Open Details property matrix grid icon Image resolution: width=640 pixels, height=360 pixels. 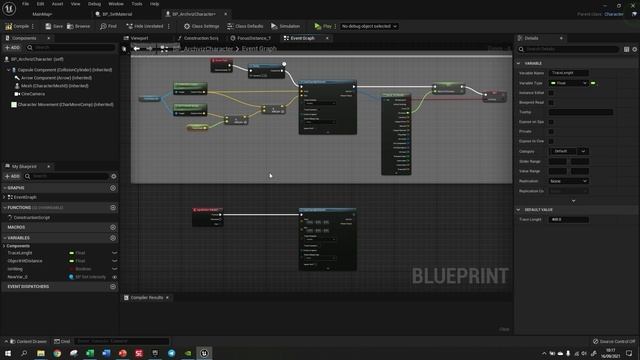click(627, 49)
